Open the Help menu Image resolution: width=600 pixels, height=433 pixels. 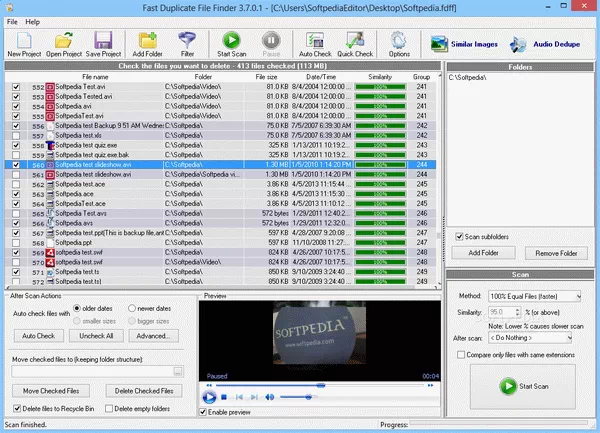[x=33, y=22]
